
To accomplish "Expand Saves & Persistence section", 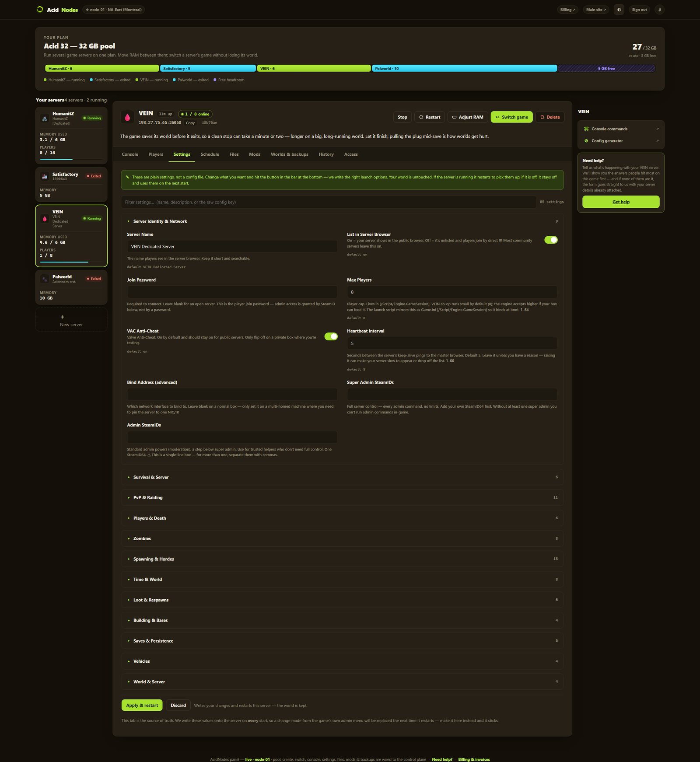I will click(x=342, y=641).
